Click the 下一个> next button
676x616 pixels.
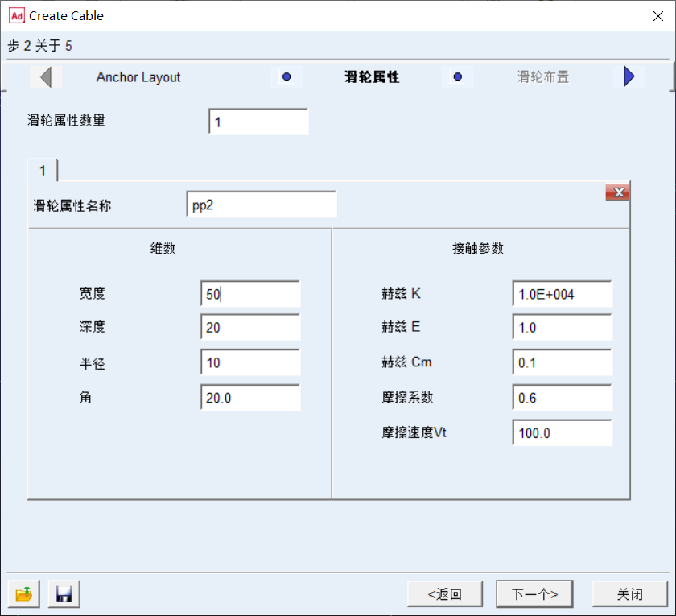pyautogui.click(x=534, y=594)
